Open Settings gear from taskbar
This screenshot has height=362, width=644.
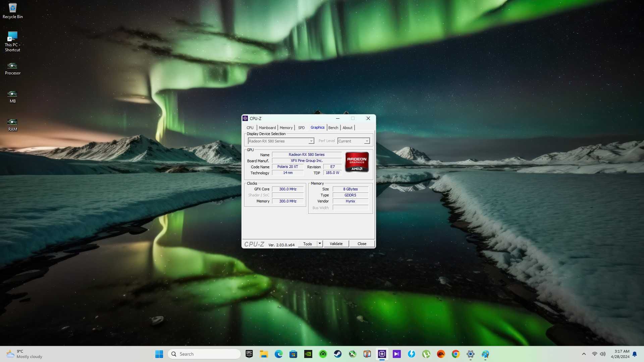point(470,354)
